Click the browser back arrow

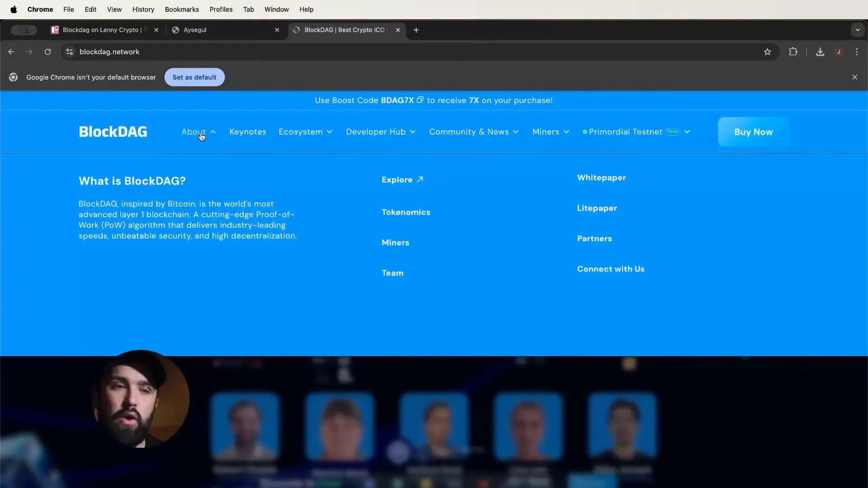point(11,52)
